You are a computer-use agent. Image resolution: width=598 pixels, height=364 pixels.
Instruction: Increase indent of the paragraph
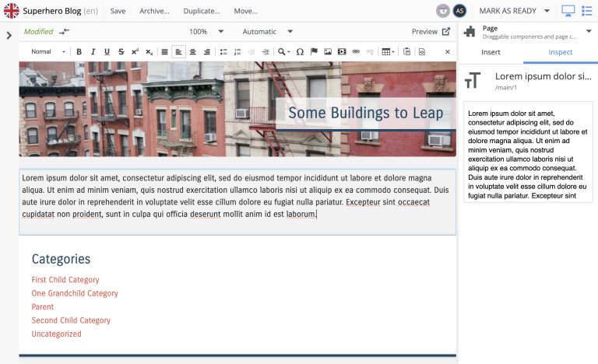[266, 52]
